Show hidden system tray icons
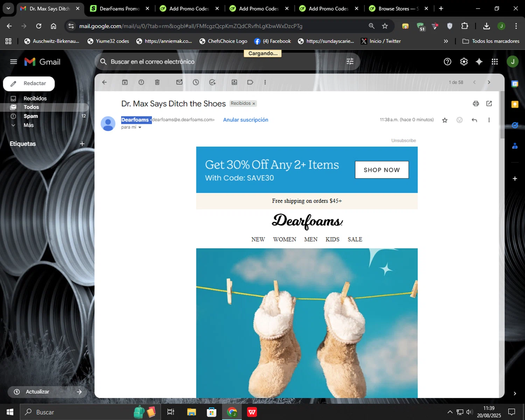This screenshot has height=420, width=525. (x=450, y=412)
